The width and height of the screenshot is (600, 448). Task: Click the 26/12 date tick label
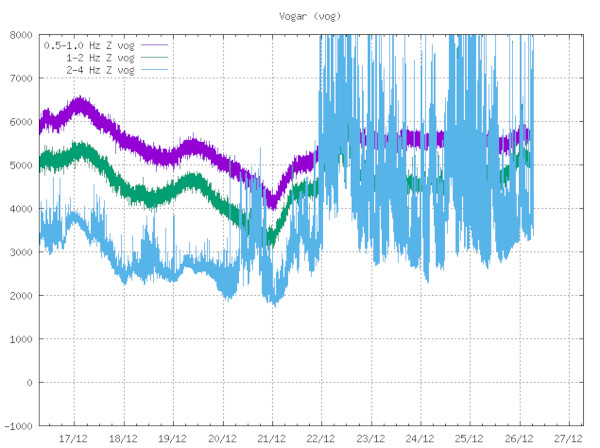(x=518, y=438)
